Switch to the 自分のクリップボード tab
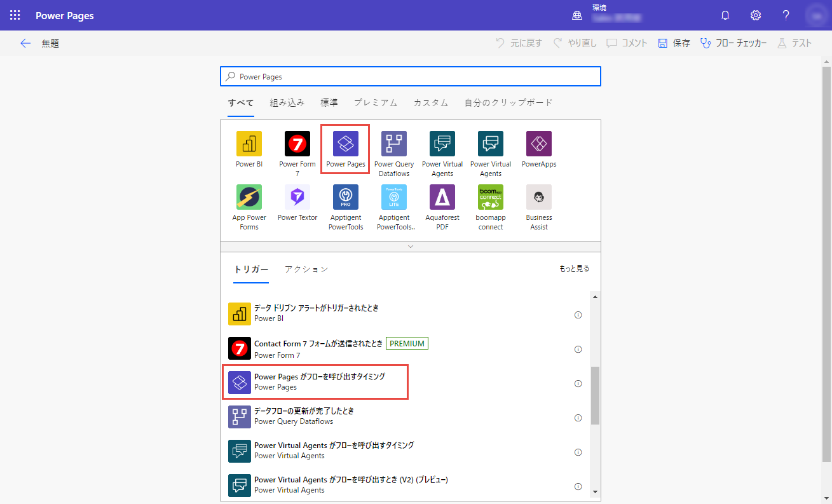 click(x=508, y=102)
